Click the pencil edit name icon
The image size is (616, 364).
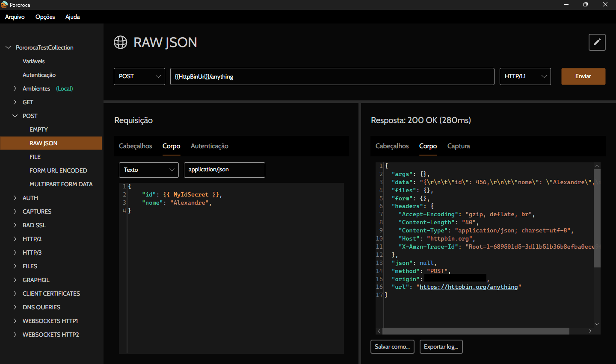click(597, 42)
